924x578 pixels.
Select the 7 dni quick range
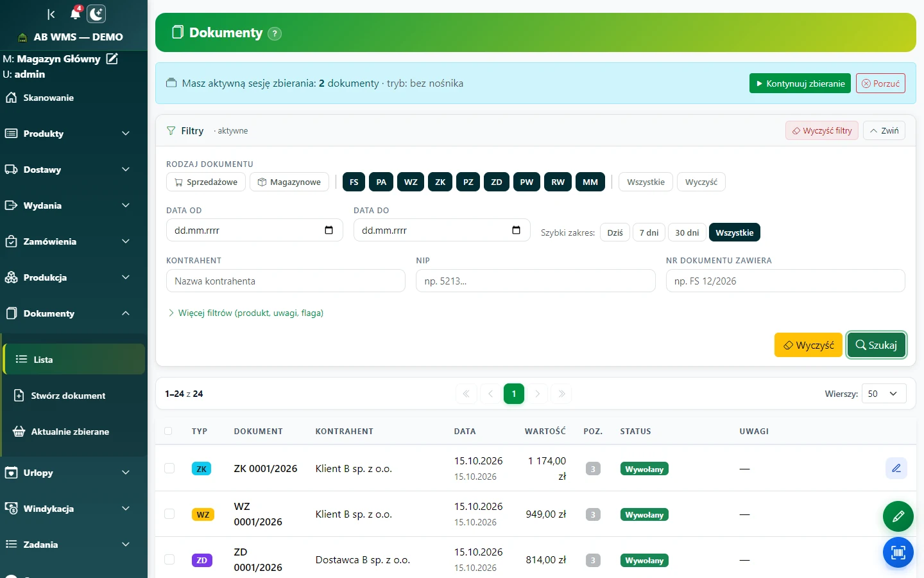pyautogui.click(x=649, y=232)
